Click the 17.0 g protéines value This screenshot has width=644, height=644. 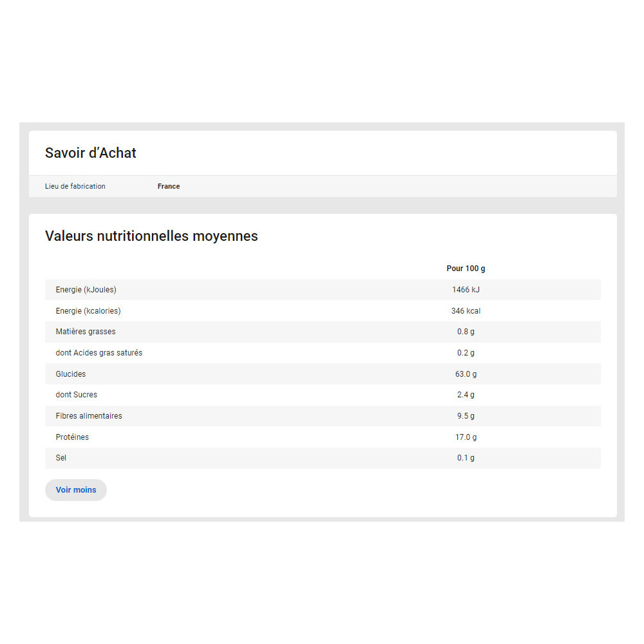pyautogui.click(x=466, y=437)
